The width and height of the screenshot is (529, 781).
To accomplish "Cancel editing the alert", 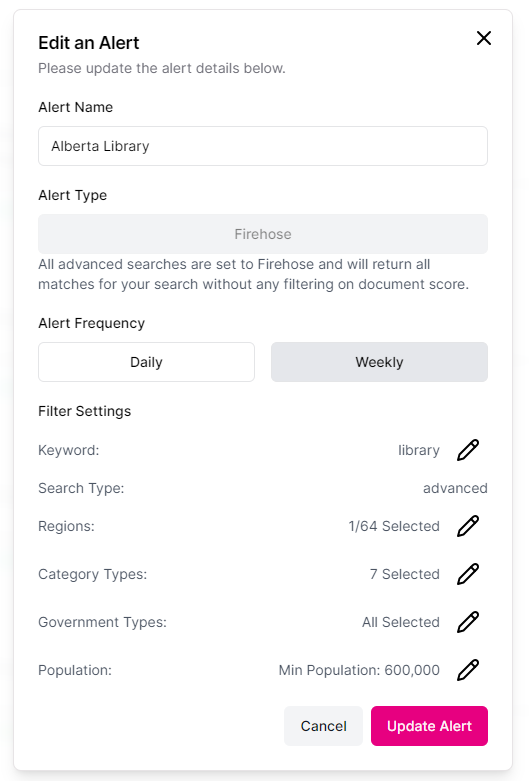I will (323, 726).
